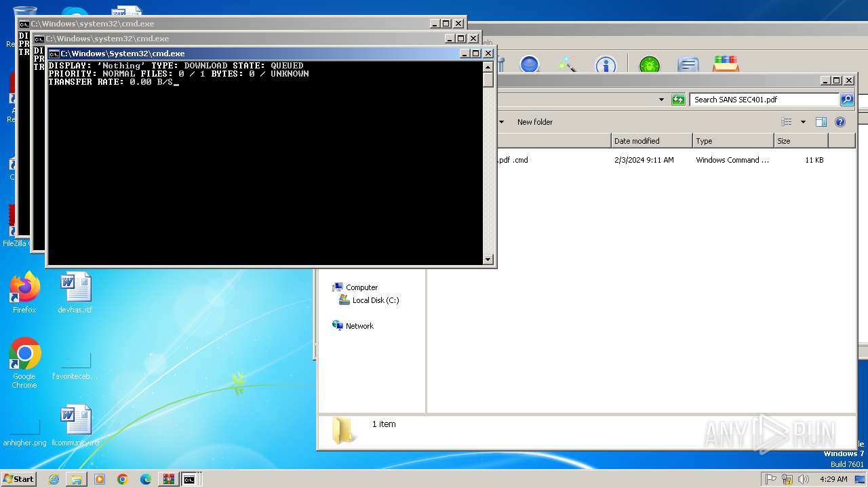This screenshot has height=488, width=868.
Task: Select the llcommunity.rtf desktop file
Action: [75, 426]
